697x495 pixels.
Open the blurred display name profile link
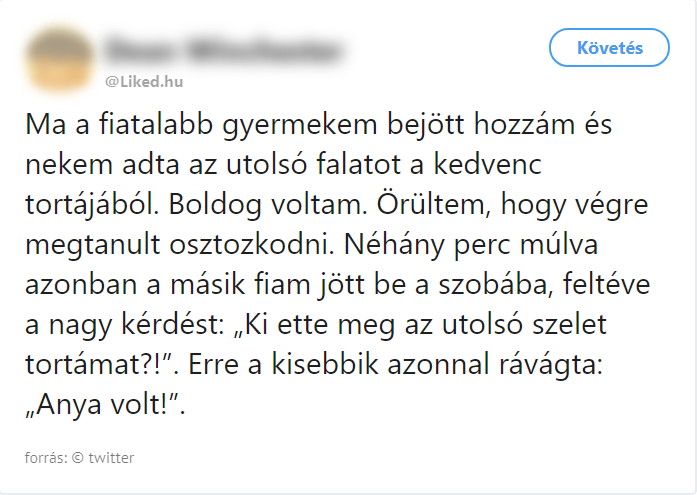224,50
